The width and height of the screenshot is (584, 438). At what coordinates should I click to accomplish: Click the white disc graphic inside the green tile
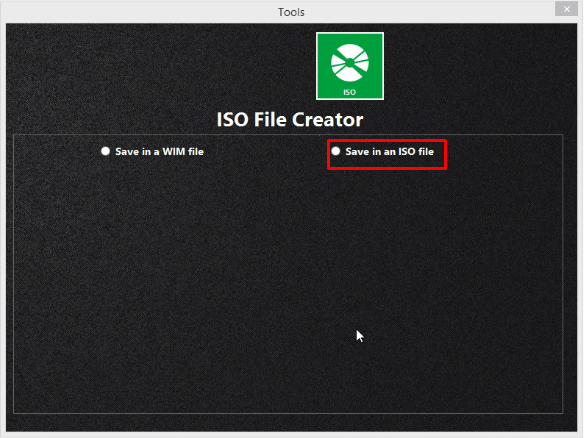pos(350,63)
